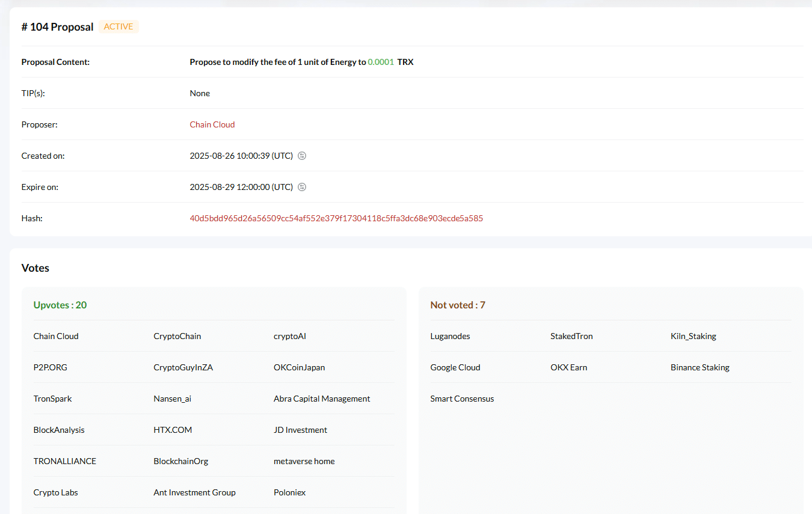Open Kiln_Staking representative entry
Image resolution: width=812 pixels, height=514 pixels.
pos(693,336)
